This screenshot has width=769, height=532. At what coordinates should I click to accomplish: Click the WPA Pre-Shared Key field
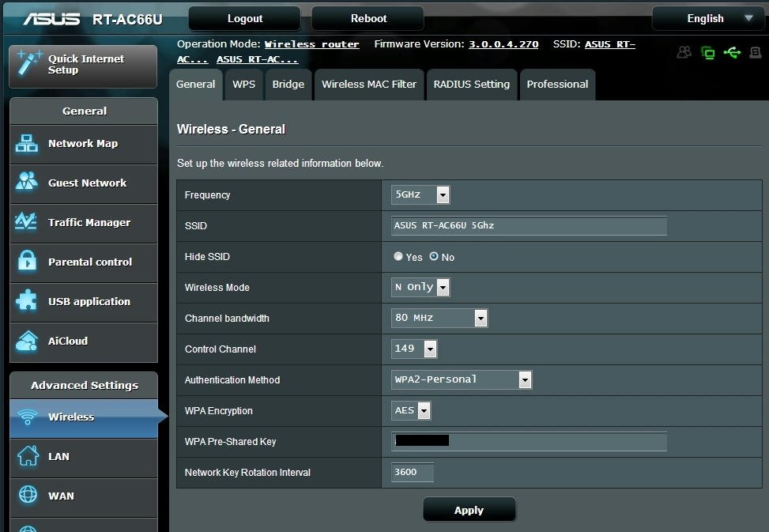click(530, 441)
